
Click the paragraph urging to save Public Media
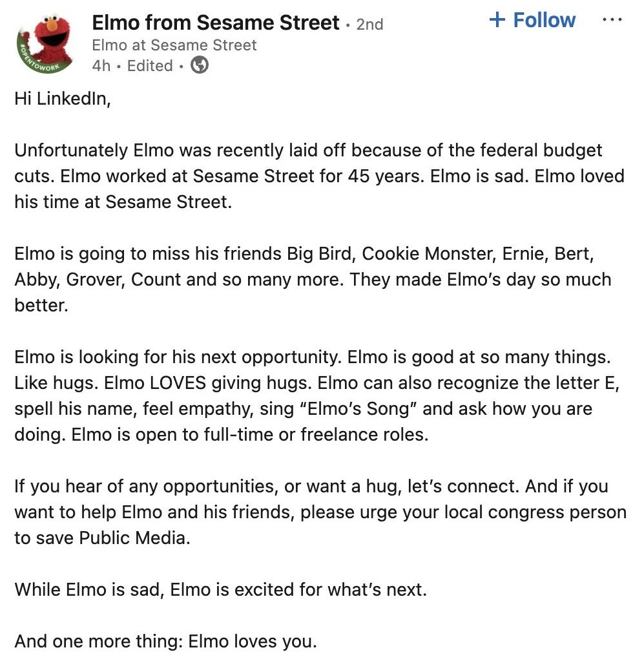[x=320, y=512]
